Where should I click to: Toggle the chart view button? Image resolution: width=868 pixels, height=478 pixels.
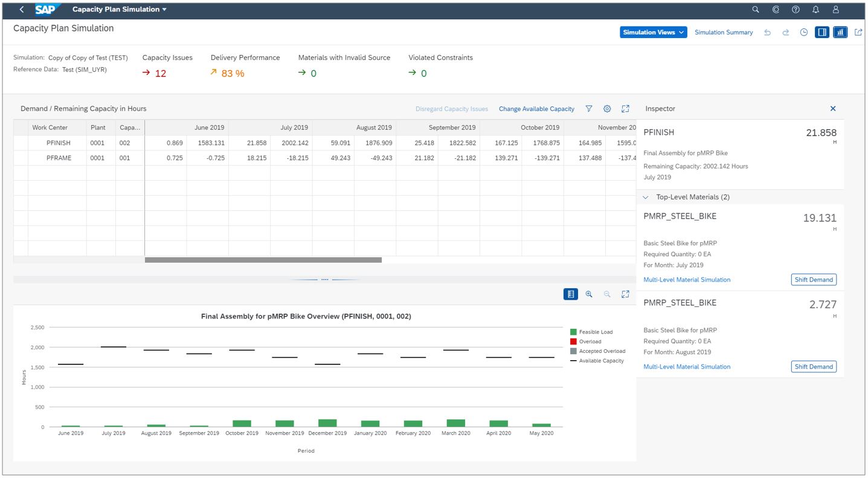[x=840, y=32]
